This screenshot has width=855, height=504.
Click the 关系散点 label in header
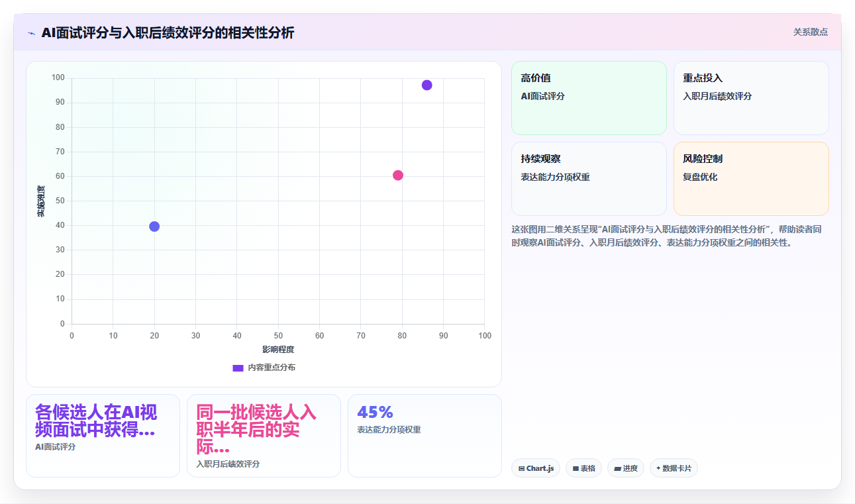811,32
